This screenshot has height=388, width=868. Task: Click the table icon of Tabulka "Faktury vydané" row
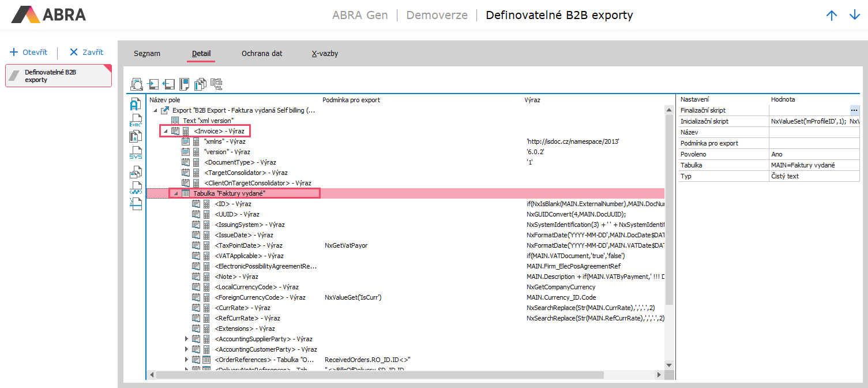click(186, 193)
